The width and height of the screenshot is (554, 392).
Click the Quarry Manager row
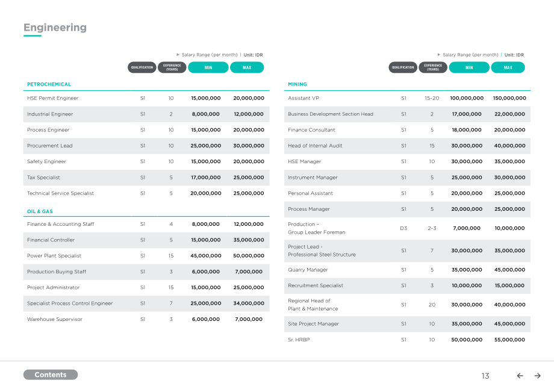point(407,270)
